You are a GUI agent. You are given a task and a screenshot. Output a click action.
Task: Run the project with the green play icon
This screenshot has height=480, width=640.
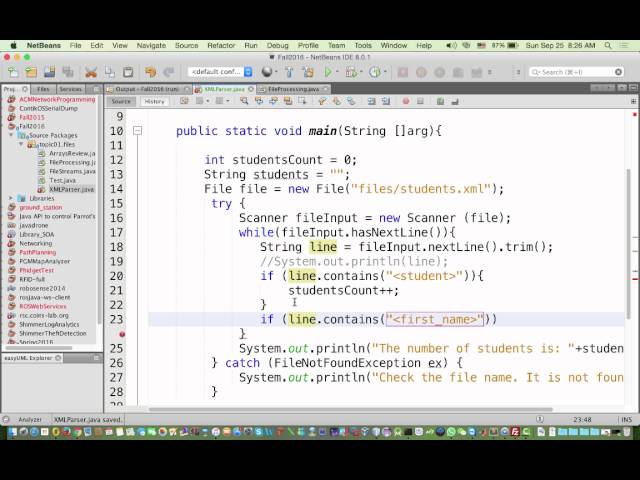(x=328, y=72)
